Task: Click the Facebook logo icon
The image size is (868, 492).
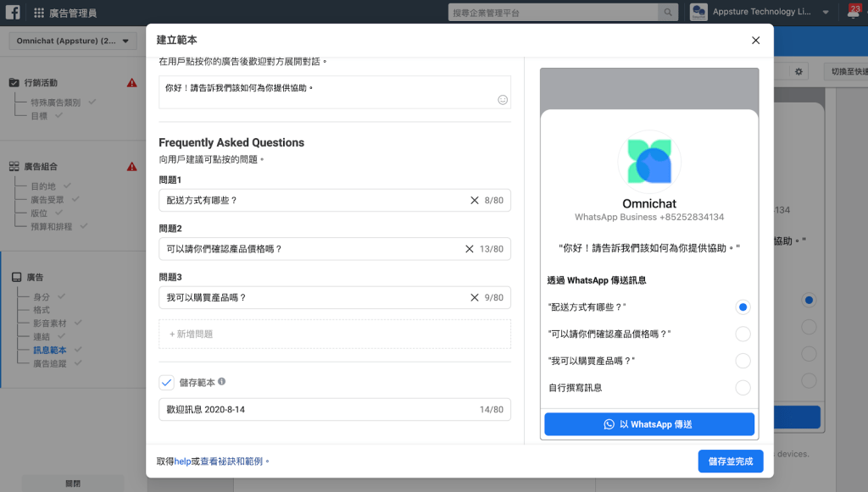Action: click(x=14, y=13)
